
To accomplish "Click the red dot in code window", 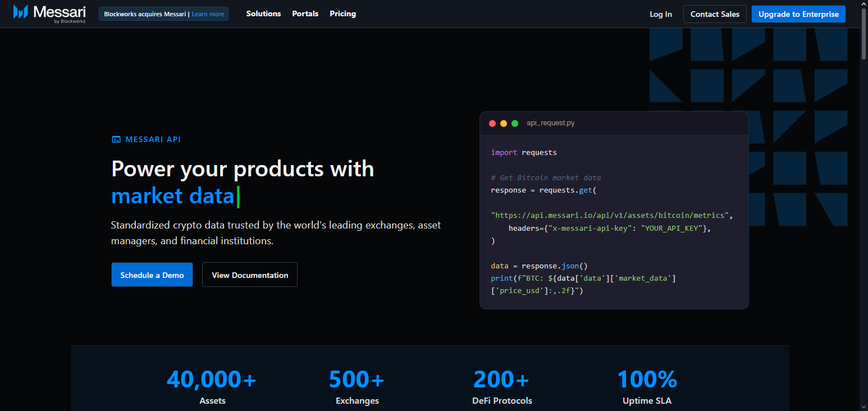I will [492, 123].
